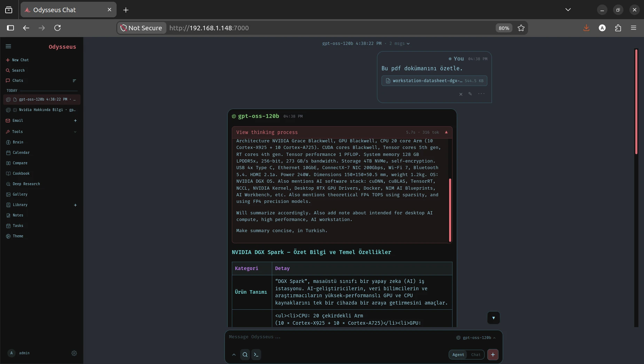Open the Library tool

point(17,205)
